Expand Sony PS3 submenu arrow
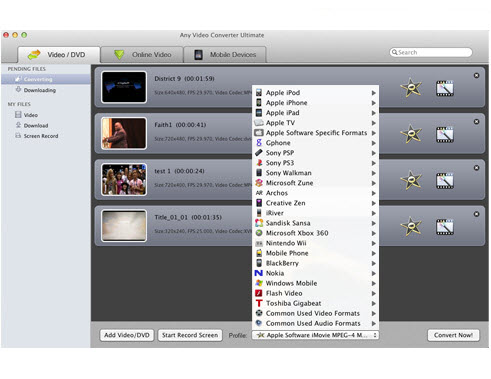This screenshot has width=491, height=379. point(374,163)
